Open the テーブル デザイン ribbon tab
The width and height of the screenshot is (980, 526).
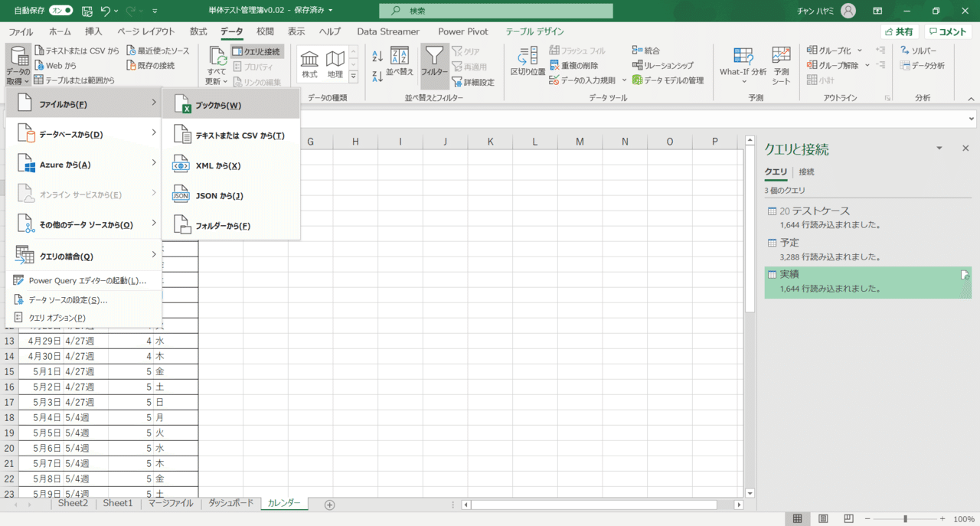(x=535, y=31)
